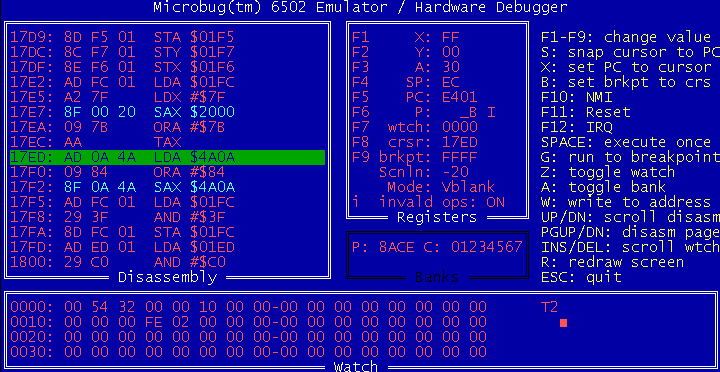This screenshot has height=372, width=720.
Task: Click the wtch value 0000
Action: click(460, 127)
